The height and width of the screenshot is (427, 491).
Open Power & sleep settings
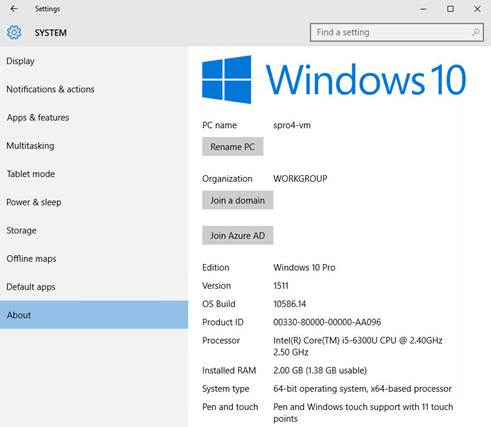tap(94, 202)
